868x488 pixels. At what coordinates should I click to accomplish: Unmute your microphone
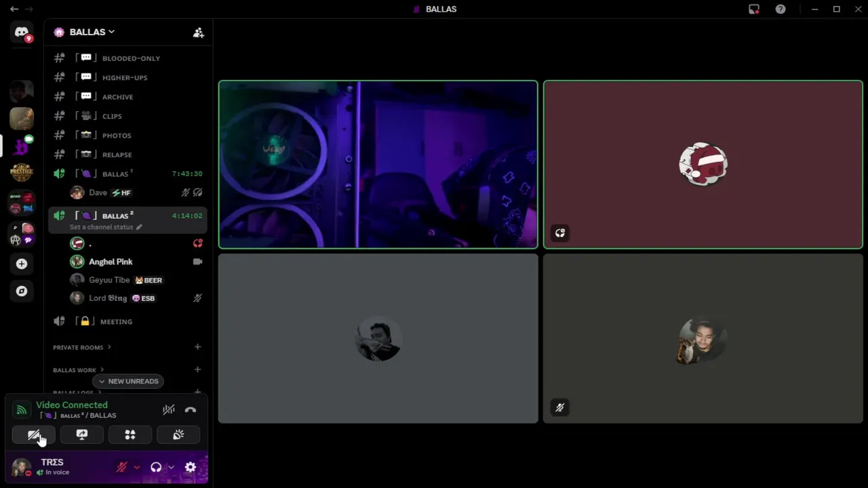(122, 467)
